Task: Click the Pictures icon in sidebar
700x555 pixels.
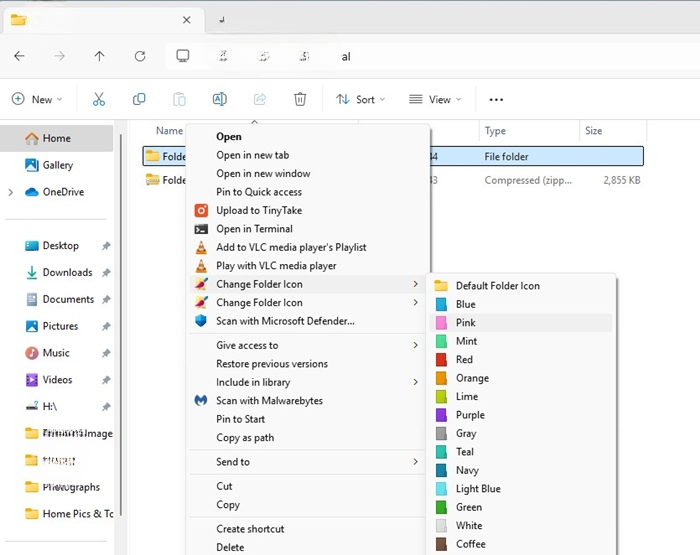Action: click(32, 326)
